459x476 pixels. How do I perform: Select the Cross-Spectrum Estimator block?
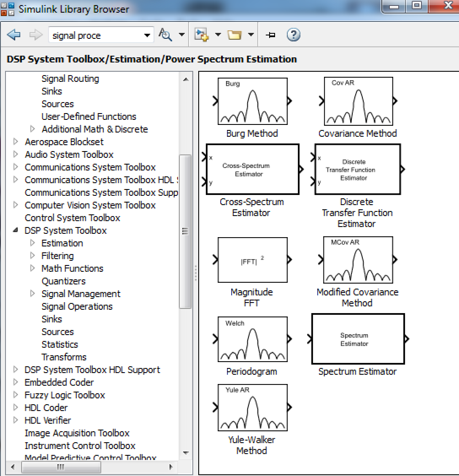pyautogui.click(x=253, y=169)
